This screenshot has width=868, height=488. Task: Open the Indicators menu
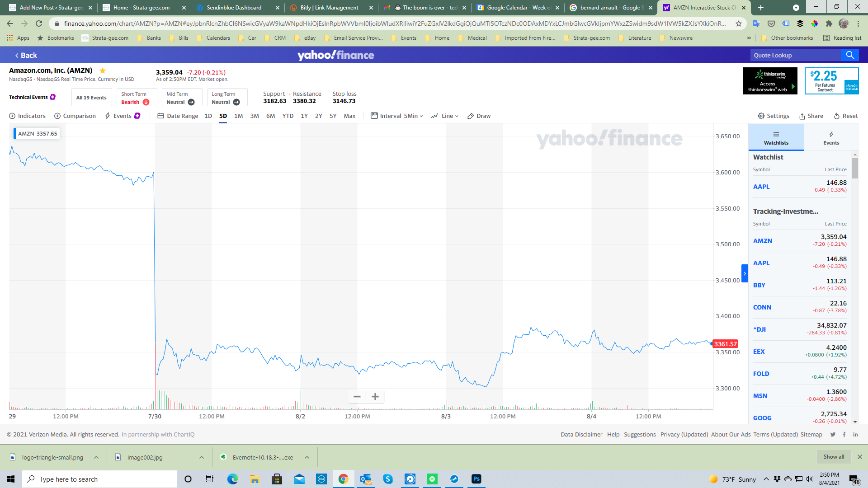coord(27,116)
